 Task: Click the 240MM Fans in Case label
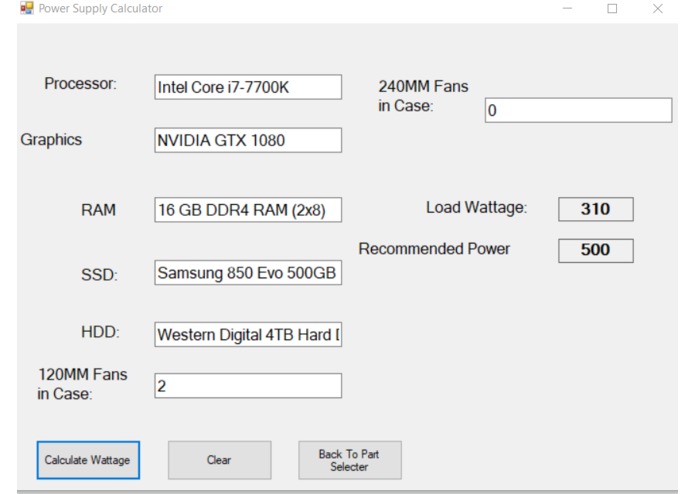tap(423, 96)
